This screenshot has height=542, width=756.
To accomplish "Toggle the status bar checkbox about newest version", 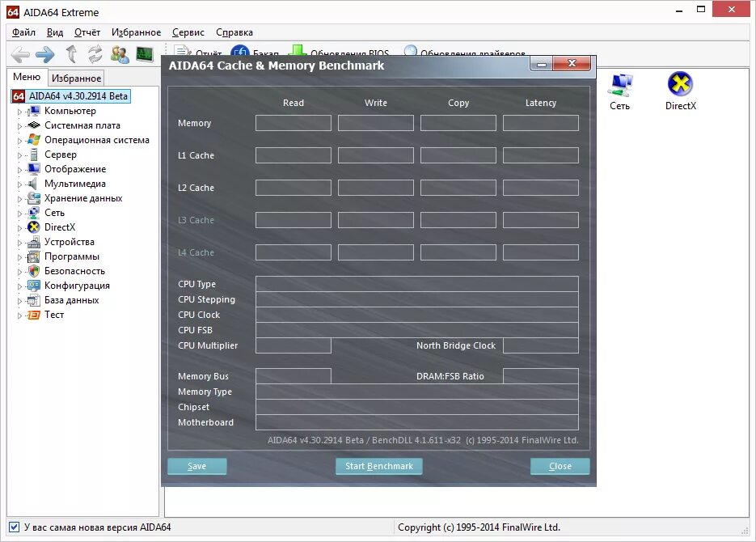I will tap(14, 527).
